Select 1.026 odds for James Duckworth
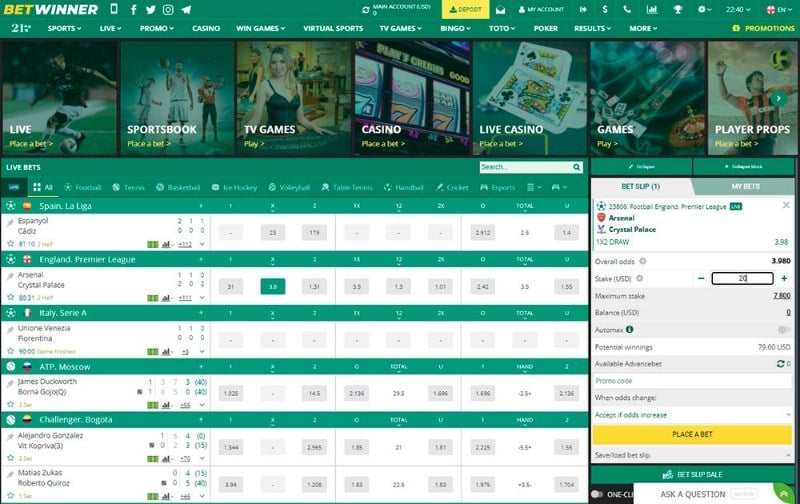 [x=231, y=393]
